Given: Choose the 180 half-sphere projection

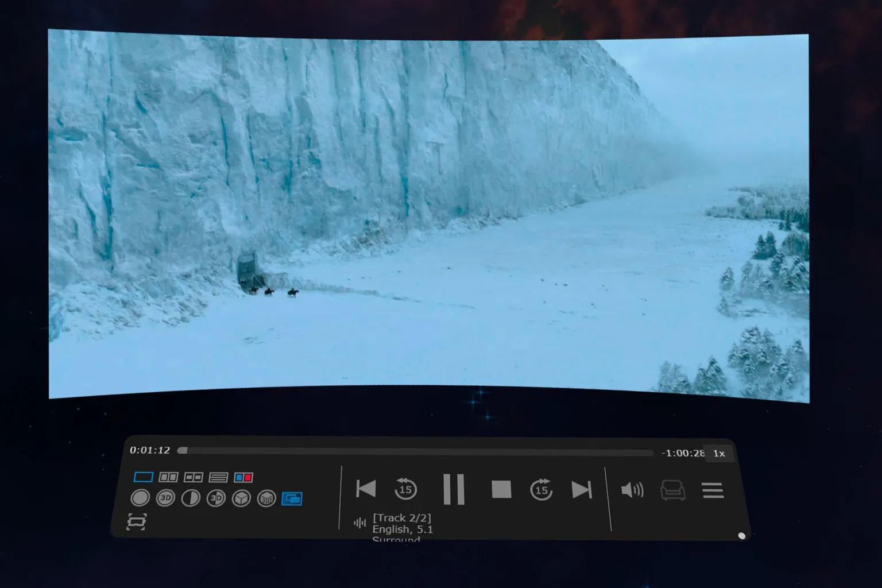Looking at the screenshot, I should (x=191, y=498).
